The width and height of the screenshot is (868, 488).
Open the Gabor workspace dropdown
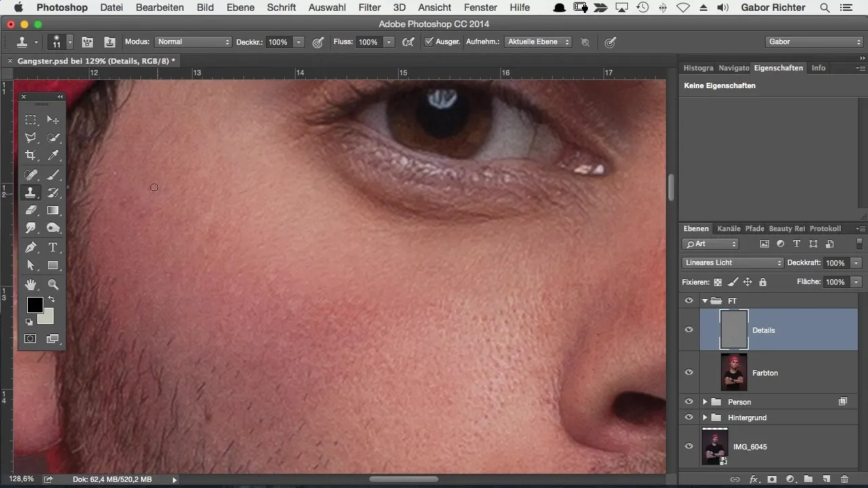click(814, 42)
